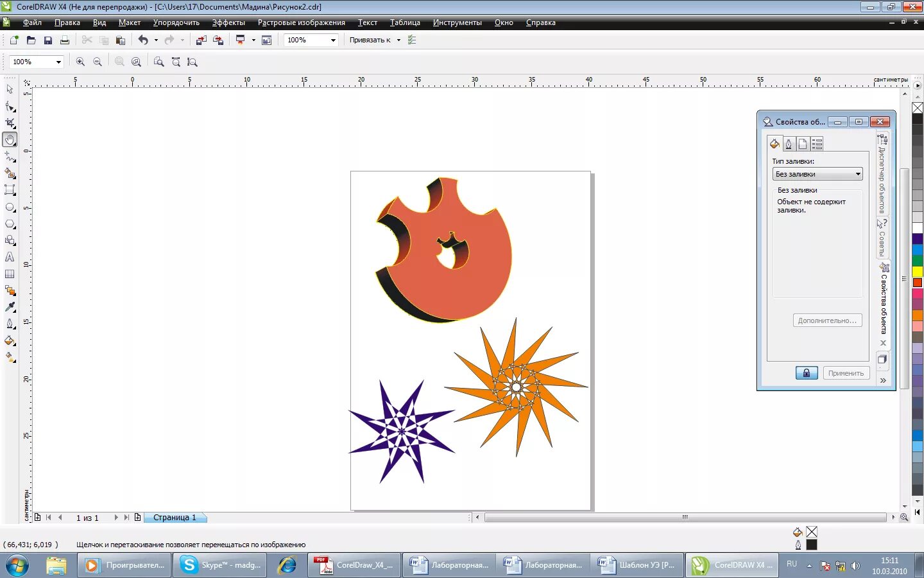Open the Упорядочить menu
924x578 pixels.
[176, 22]
